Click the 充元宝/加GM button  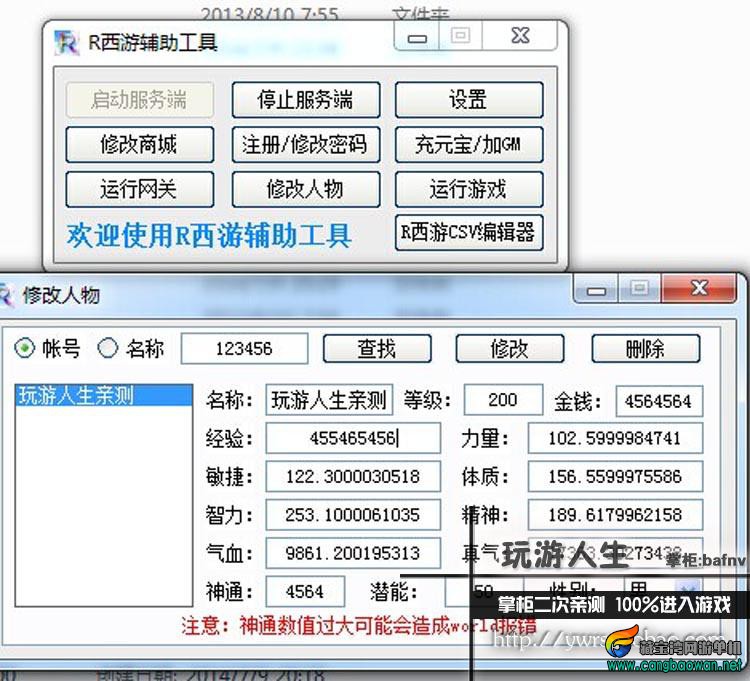469,144
